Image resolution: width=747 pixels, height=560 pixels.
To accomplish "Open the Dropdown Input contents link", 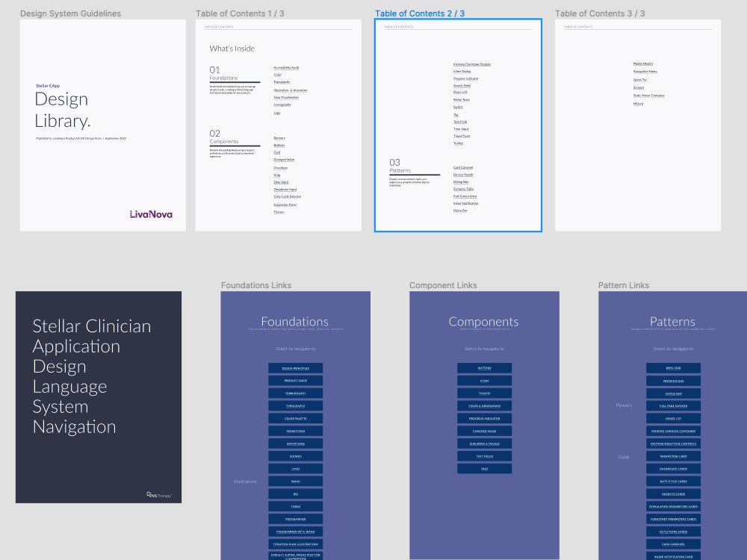I will pos(285,190).
